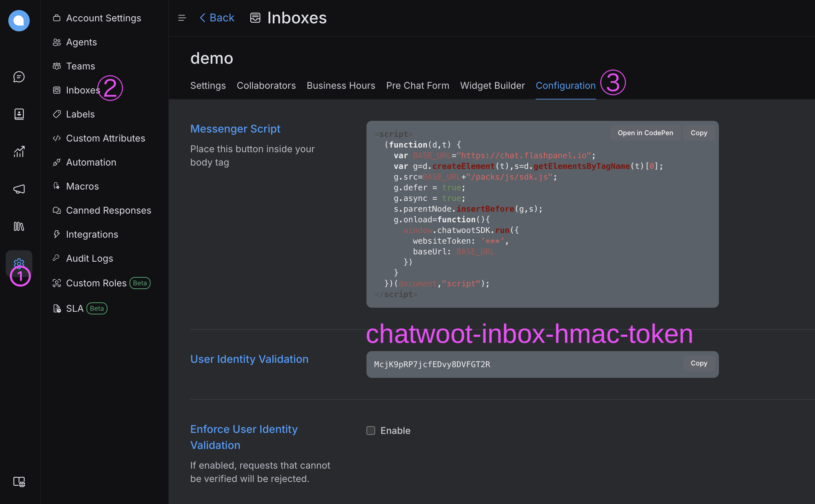Open Canned Responses in settings menu
The image size is (815, 504).
pos(108,210)
